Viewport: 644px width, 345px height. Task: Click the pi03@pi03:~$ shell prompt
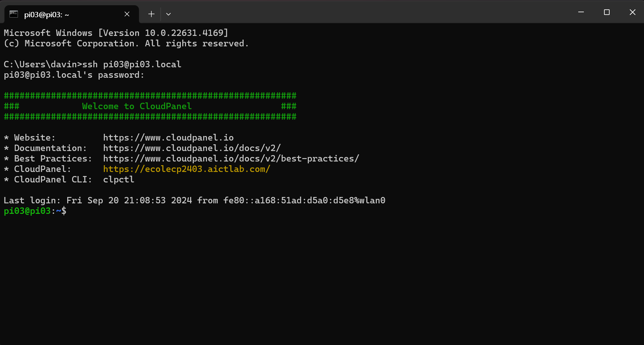(35, 211)
